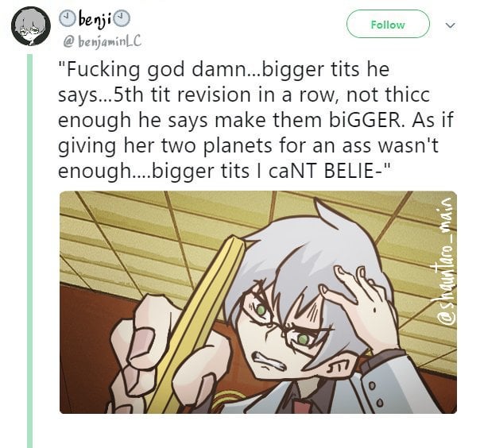The height and width of the screenshot is (448, 484).
Task: Open benji's profile avatar
Action: click(x=31, y=26)
